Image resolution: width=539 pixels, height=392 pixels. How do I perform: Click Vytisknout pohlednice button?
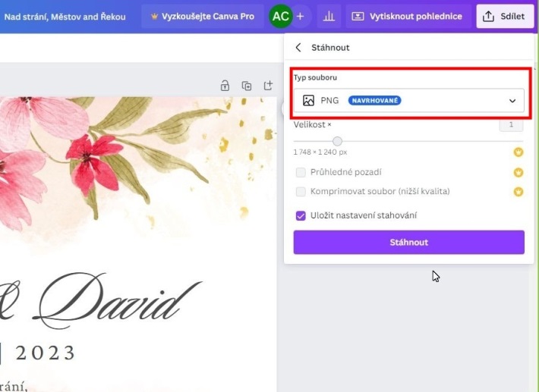tap(408, 16)
